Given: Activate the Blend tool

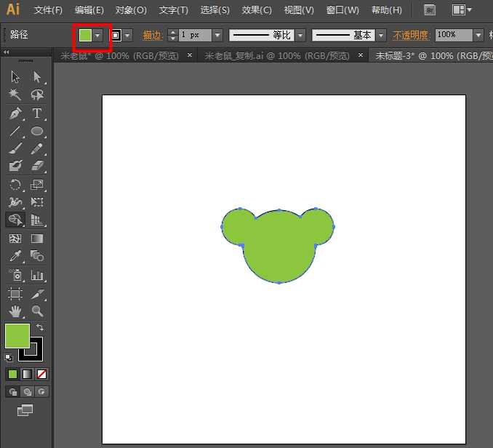Looking at the screenshot, I should click(37, 255).
